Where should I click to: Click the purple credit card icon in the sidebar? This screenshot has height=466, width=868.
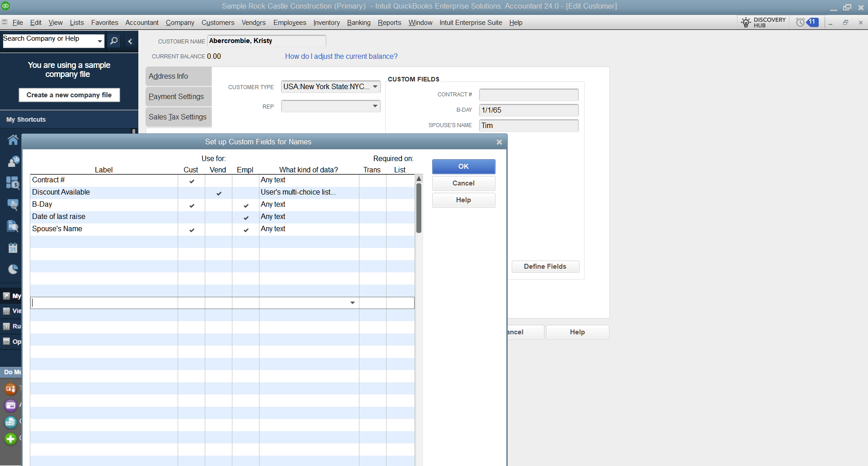pyautogui.click(x=10, y=405)
